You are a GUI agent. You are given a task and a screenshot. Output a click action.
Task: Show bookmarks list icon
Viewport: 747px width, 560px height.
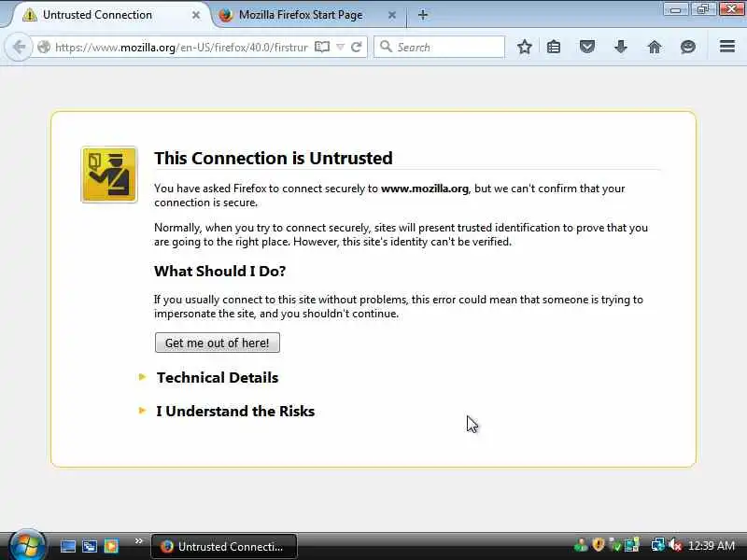(554, 47)
